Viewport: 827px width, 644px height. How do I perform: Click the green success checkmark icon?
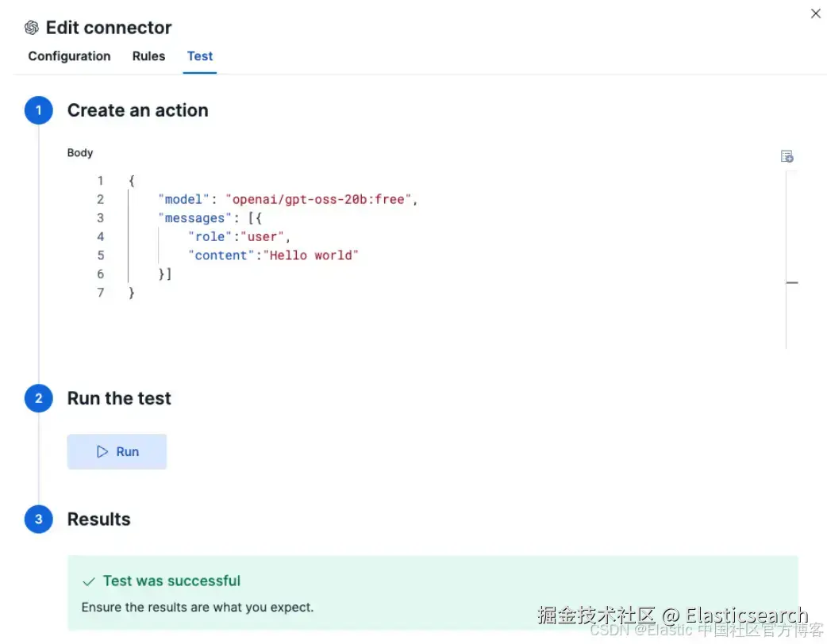click(x=89, y=581)
